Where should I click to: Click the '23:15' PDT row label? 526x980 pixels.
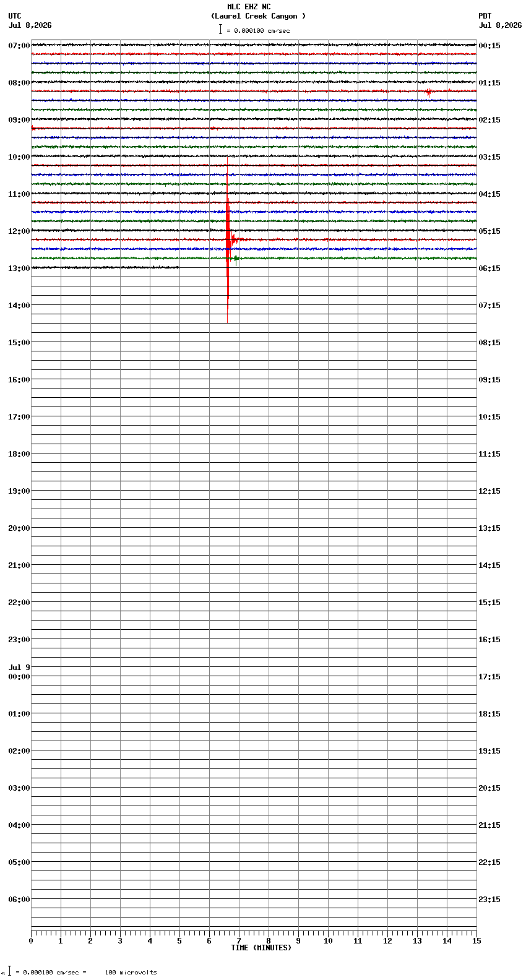[489, 899]
